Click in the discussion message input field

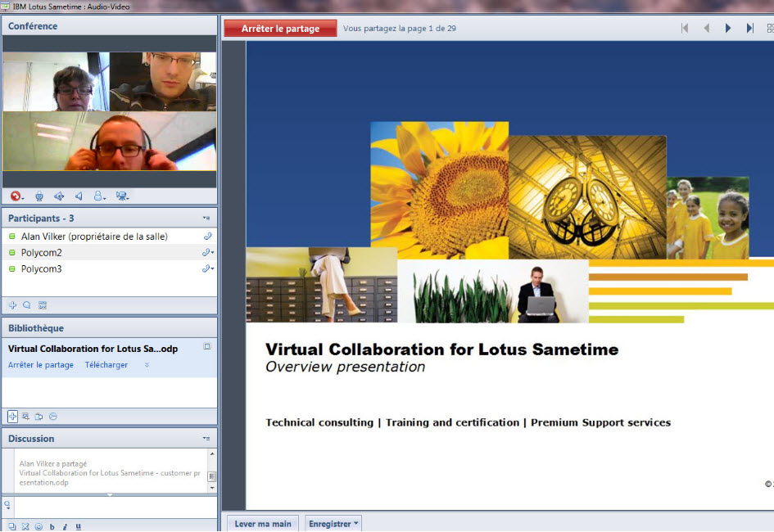coord(115,507)
